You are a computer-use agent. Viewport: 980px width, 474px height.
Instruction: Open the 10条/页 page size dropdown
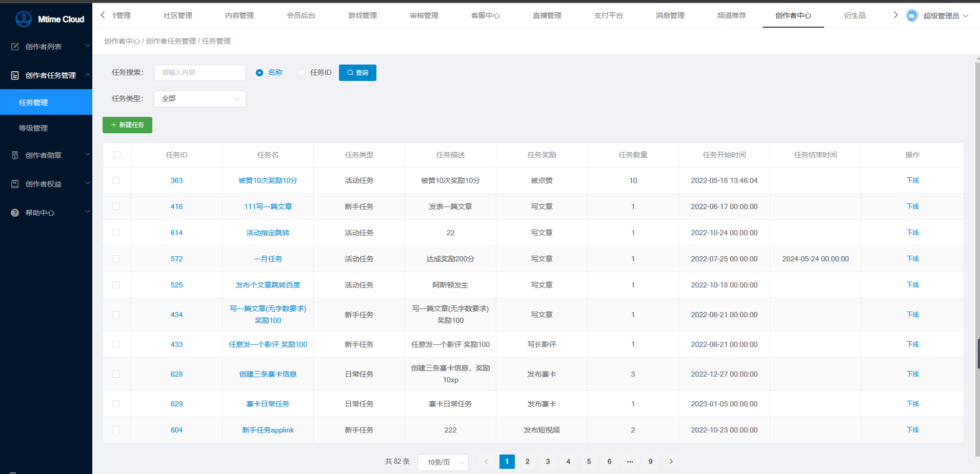443,462
